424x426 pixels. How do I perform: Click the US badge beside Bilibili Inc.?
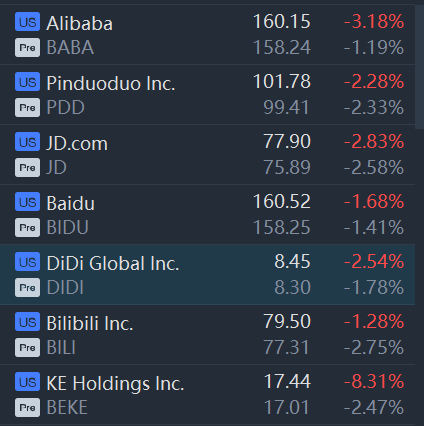pyautogui.click(x=27, y=322)
